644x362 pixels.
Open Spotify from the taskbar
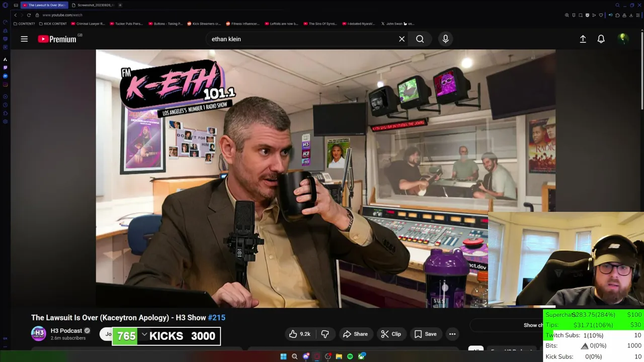(x=350, y=356)
